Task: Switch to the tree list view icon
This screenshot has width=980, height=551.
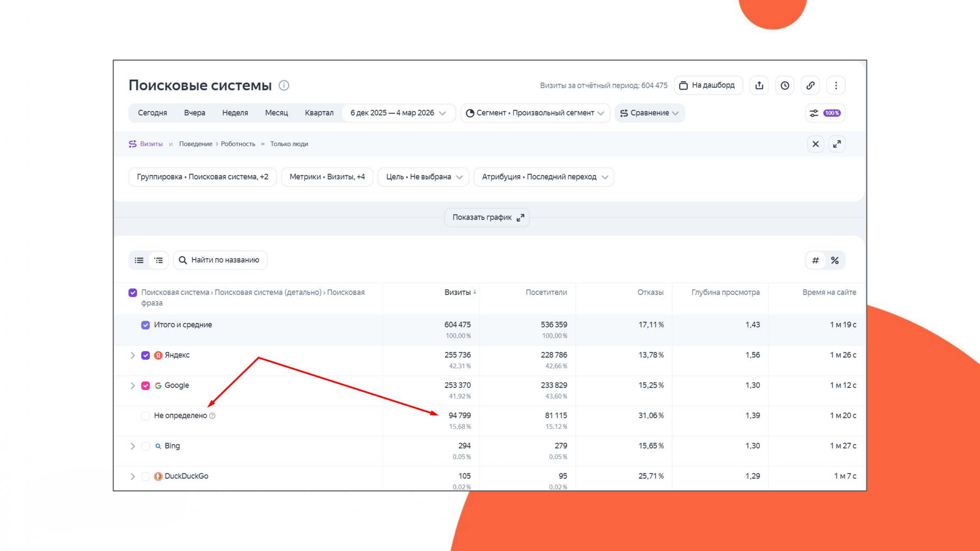Action: (158, 260)
